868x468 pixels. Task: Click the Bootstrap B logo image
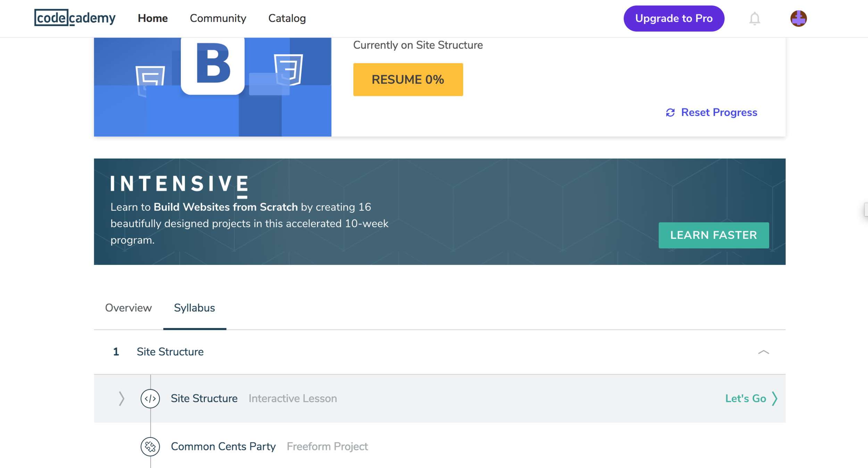[x=212, y=64]
